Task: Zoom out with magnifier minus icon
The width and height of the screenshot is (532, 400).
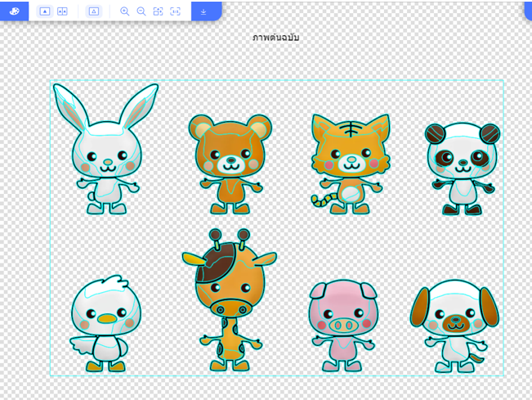Action: tap(141, 11)
